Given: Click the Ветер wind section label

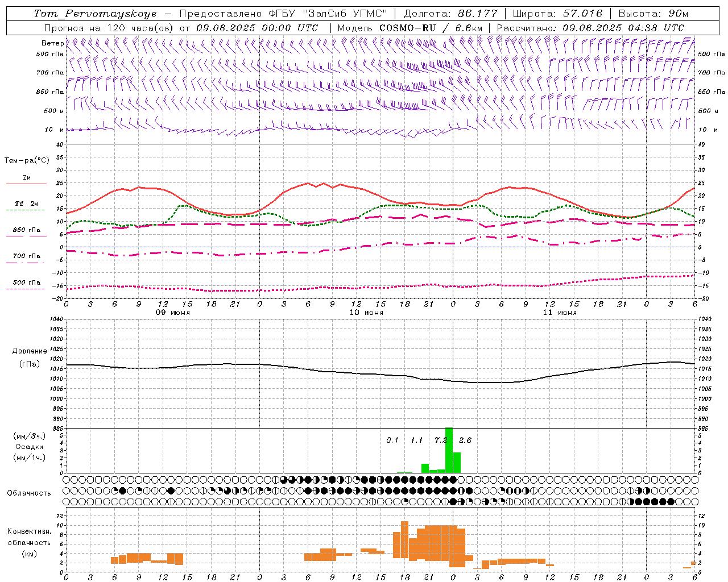Looking at the screenshot, I should pos(52,43).
